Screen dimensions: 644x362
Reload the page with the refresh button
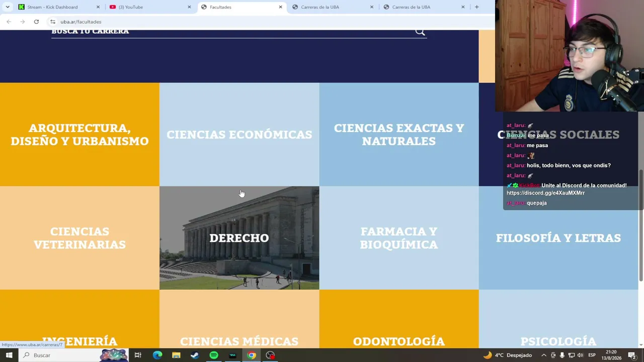click(36, 22)
